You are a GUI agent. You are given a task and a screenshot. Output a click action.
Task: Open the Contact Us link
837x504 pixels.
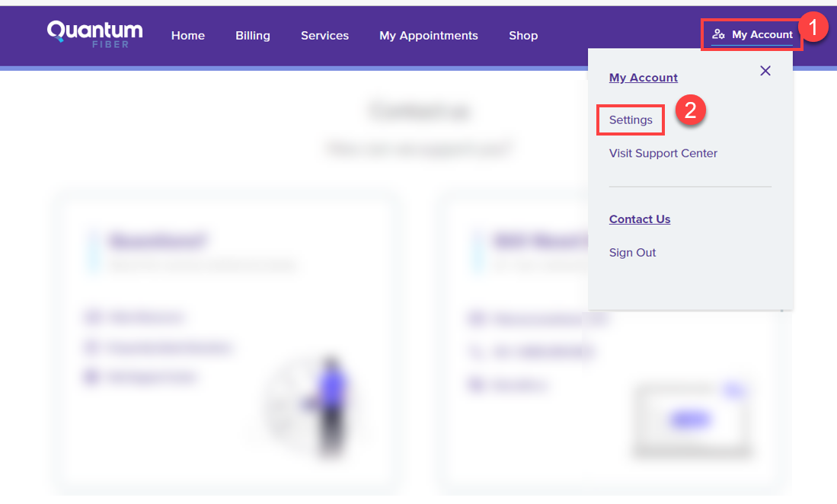coord(640,219)
